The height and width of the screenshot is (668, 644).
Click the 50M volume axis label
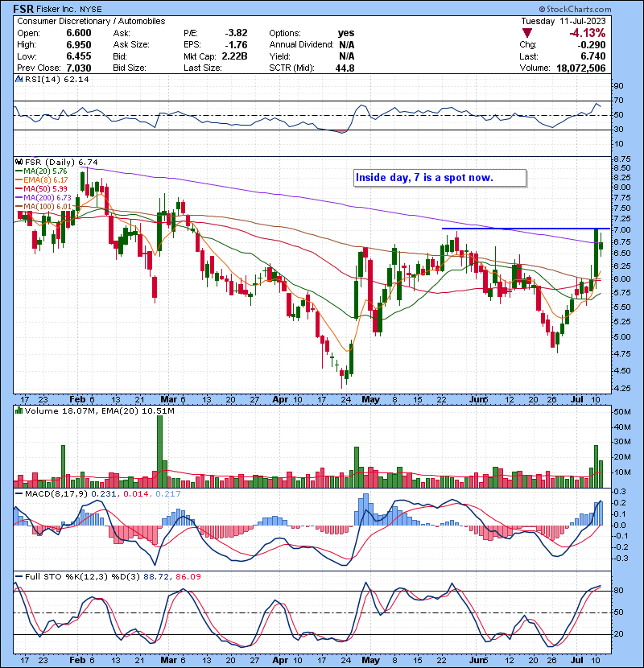click(622, 411)
